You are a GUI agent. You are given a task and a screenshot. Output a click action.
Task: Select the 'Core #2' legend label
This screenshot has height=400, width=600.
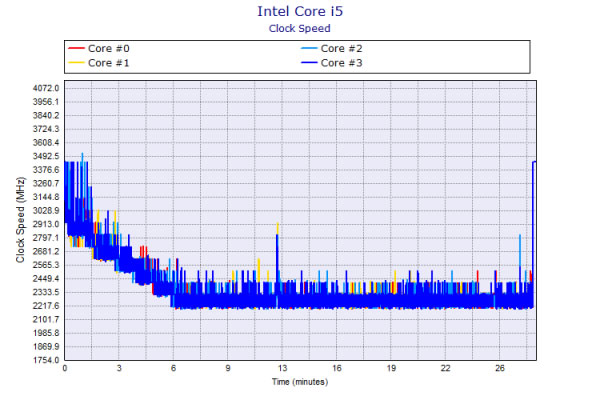point(341,49)
